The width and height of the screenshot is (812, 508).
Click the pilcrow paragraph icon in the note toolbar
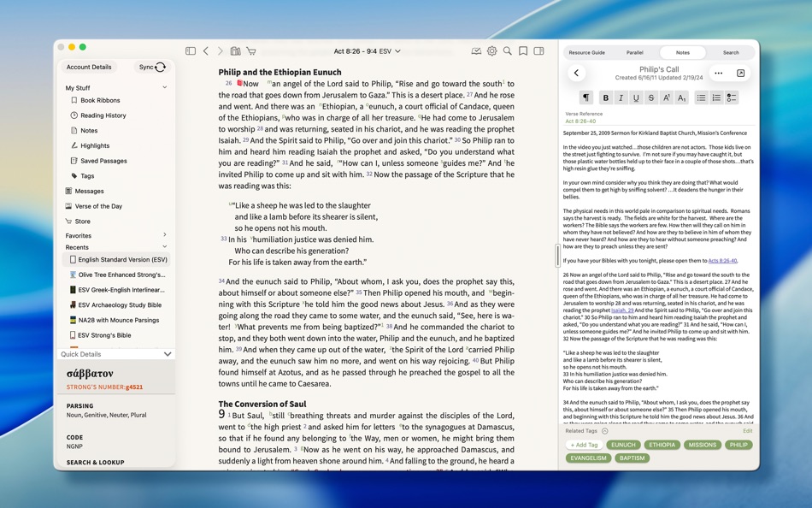[x=586, y=97]
